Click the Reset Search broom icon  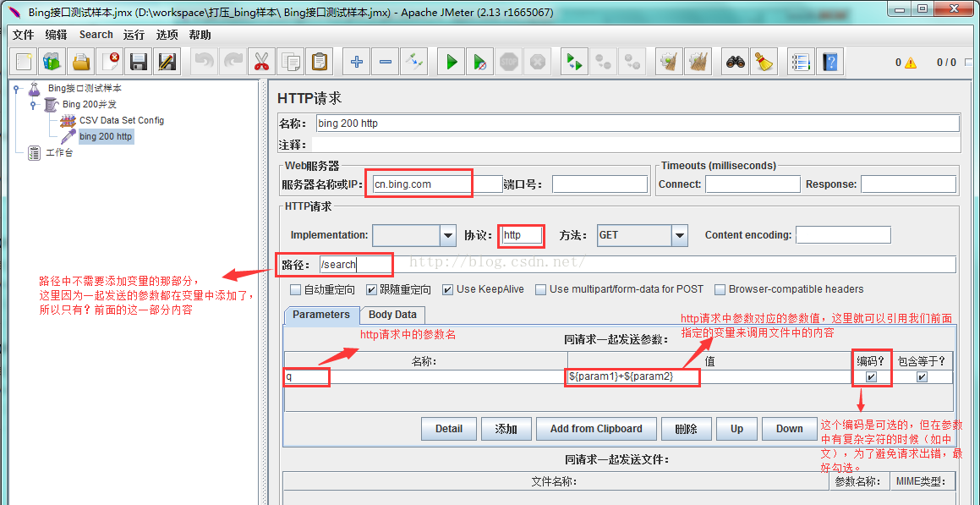pyautogui.click(x=763, y=61)
